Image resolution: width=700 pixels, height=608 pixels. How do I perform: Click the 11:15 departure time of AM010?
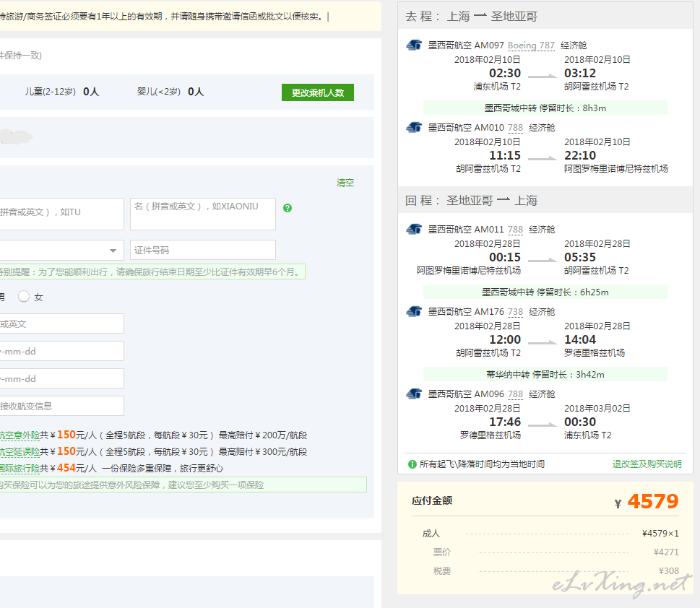pos(505,155)
